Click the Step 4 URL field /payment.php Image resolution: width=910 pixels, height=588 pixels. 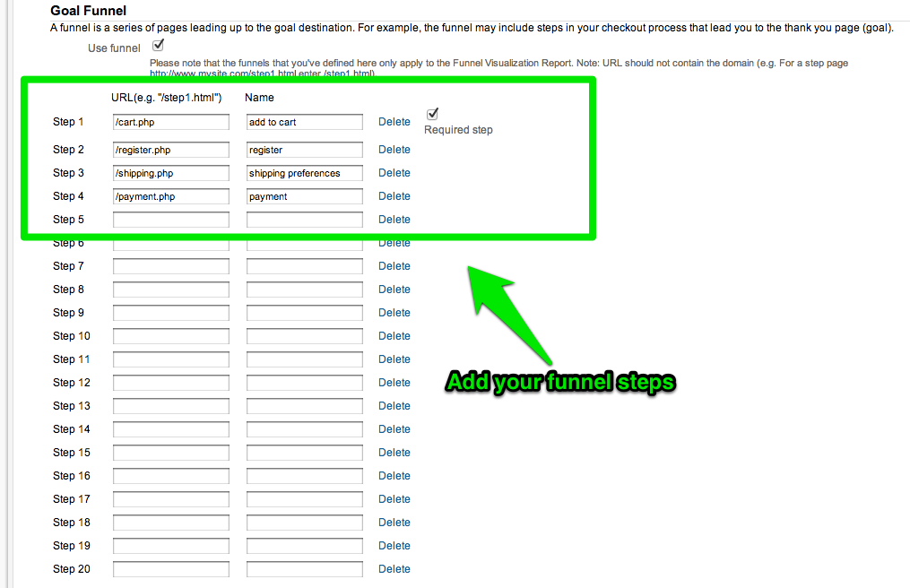pyautogui.click(x=171, y=196)
